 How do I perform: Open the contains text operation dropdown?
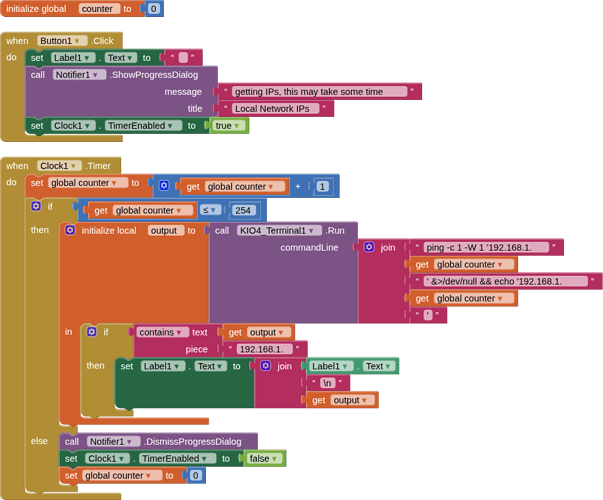click(x=162, y=332)
